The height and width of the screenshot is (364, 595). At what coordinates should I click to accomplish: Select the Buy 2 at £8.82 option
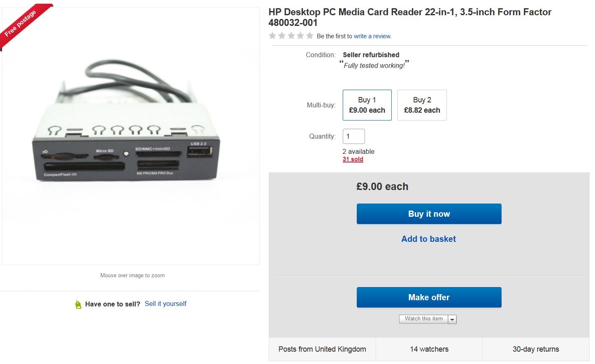[422, 105]
